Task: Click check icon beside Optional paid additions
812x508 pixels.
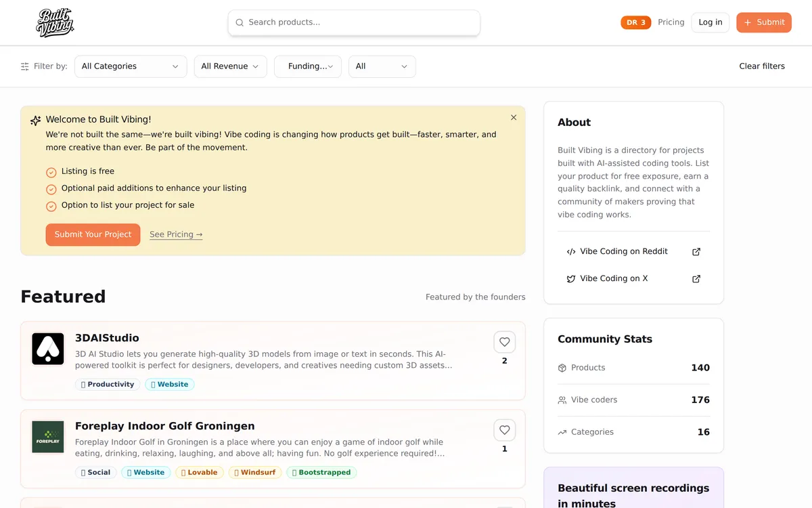Action: click(x=51, y=189)
